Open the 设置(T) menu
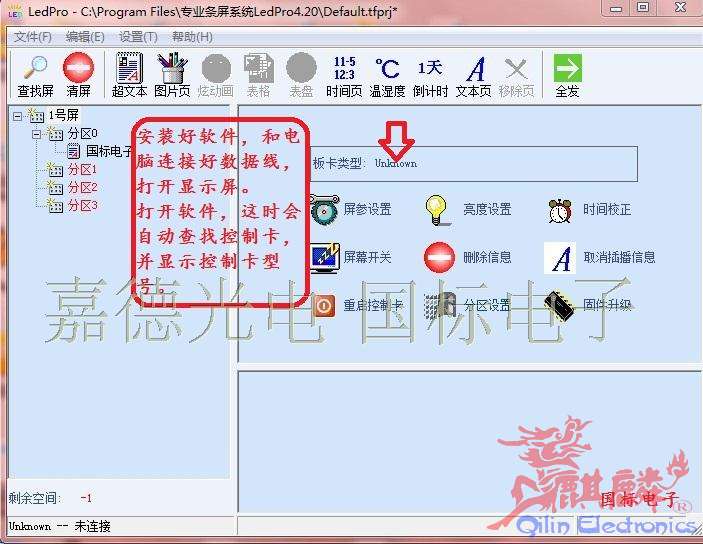The height and width of the screenshot is (544, 703). 138,37
